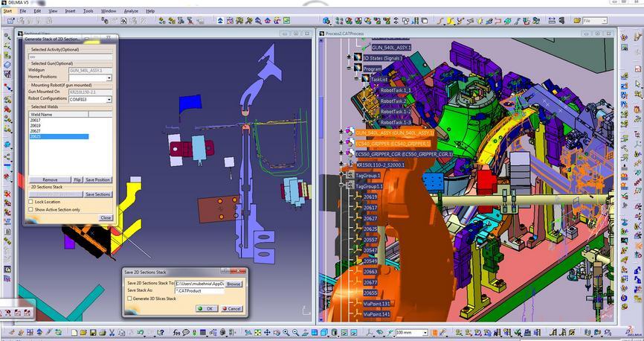Select tag 20557 in the tree

[370, 240]
